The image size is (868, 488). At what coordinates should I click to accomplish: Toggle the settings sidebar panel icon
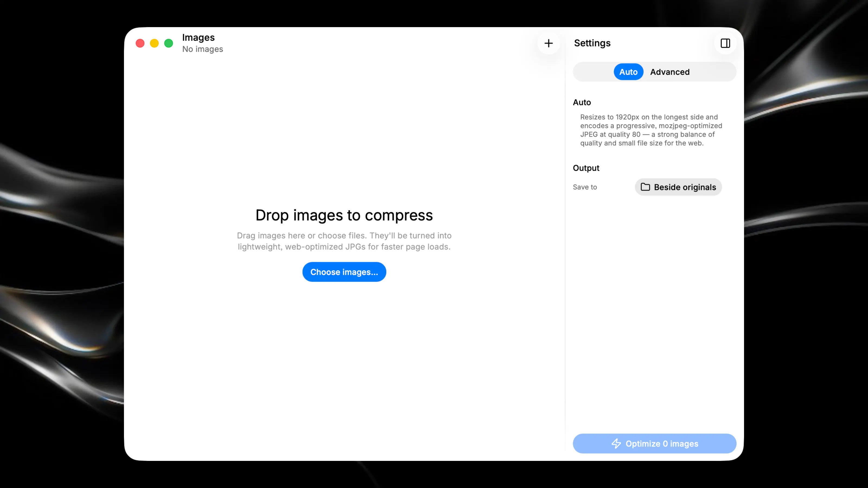tap(725, 43)
